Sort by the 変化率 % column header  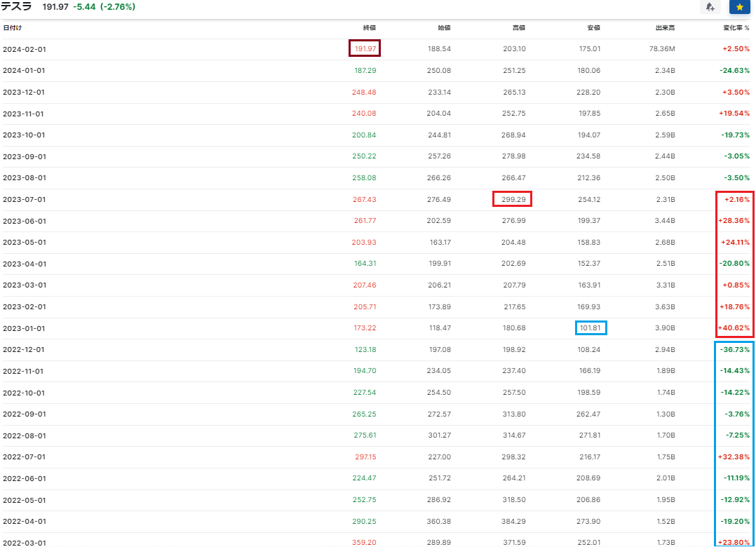[736, 28]
